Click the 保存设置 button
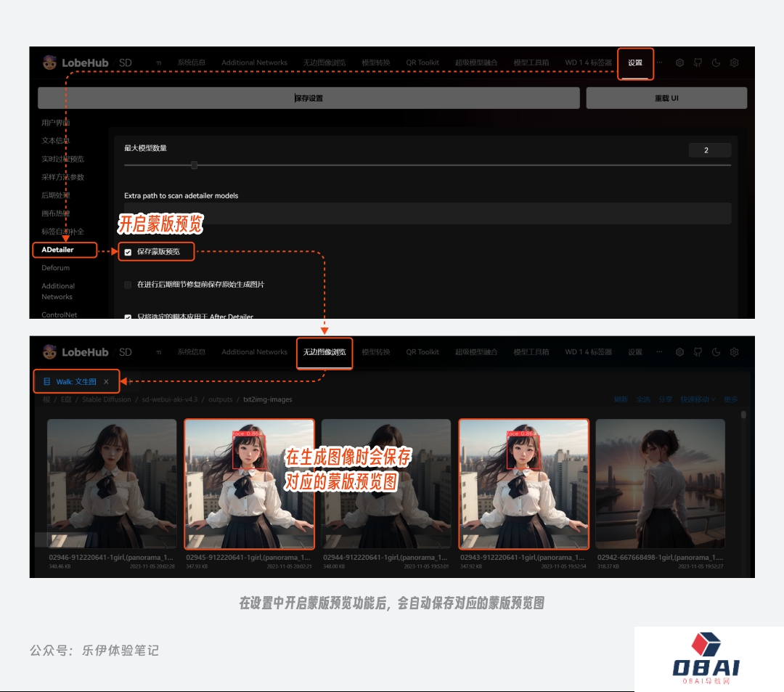The height and width of the screenshot is (692, 784). coord(309,98)
